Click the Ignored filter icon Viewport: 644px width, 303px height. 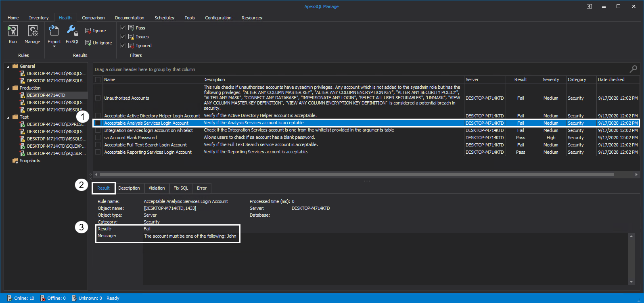[x=131, y=46]
